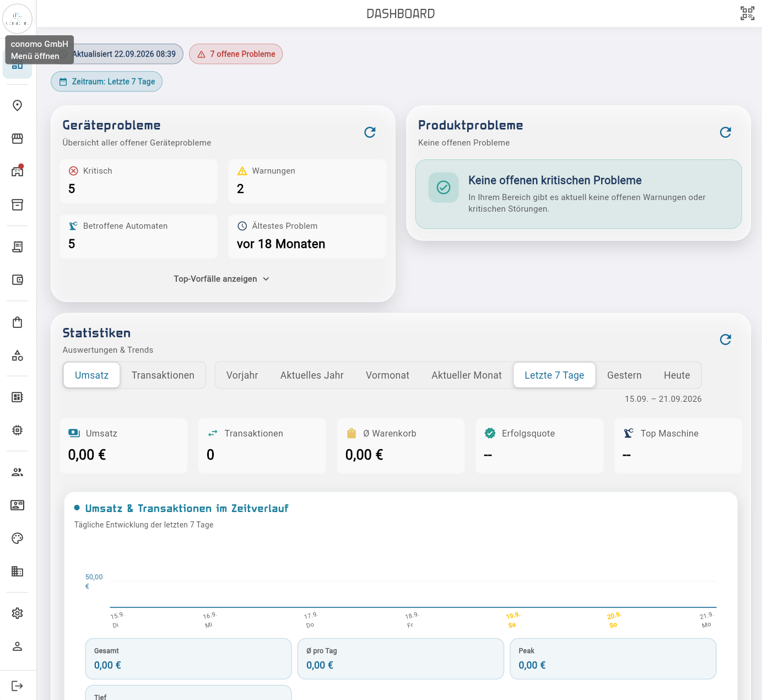Open the chip hardware sidebar icon

(x=18, y=430)
